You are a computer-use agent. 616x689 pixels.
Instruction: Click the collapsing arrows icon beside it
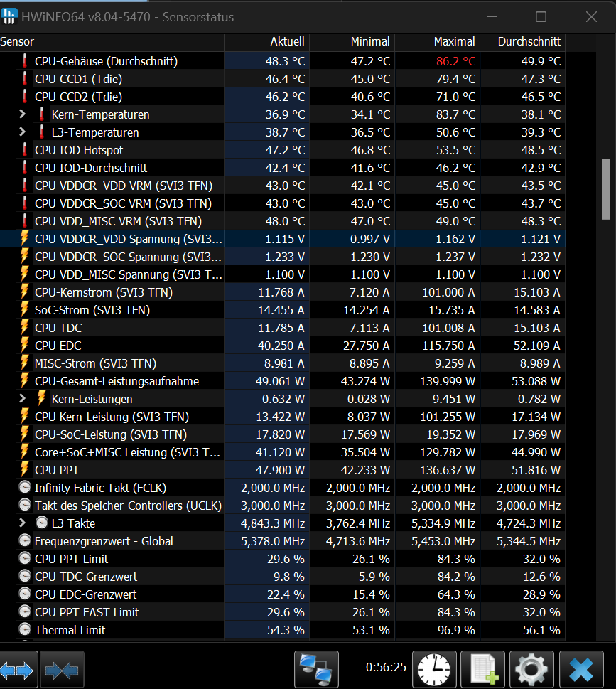click(61, 669)
